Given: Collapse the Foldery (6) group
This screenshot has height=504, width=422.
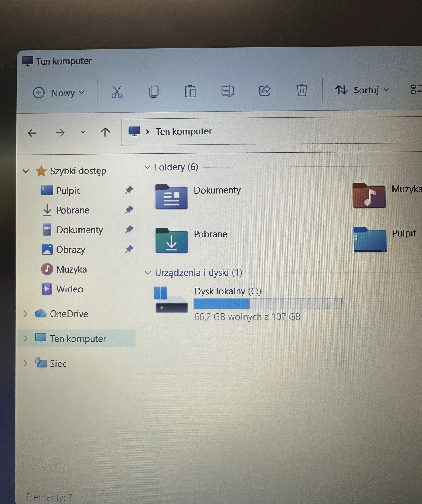Looking at the screenshot, I should point(147,167).
